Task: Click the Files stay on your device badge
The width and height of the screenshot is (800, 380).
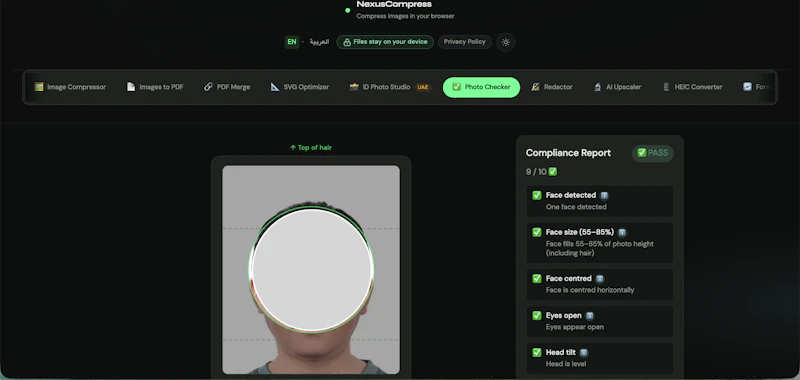Action: (x=385, y=42)
